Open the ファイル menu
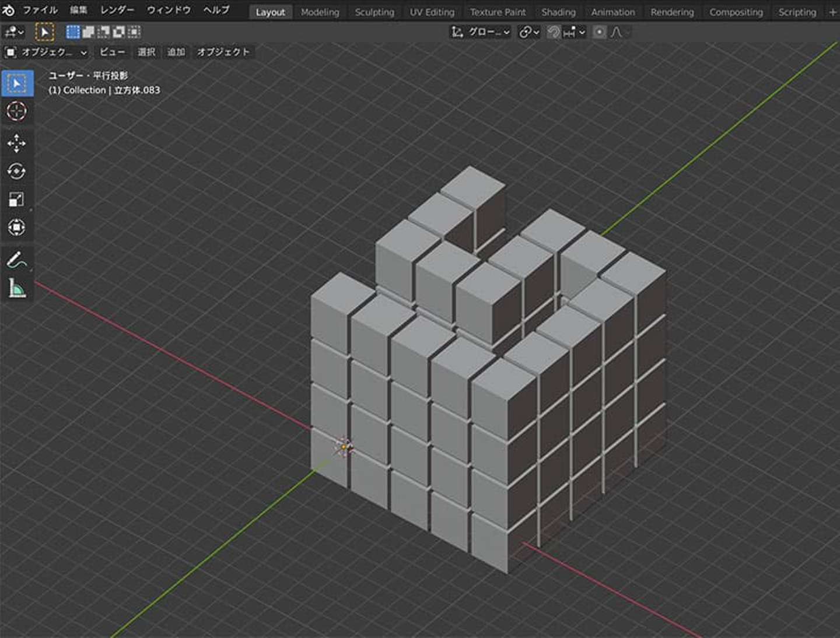The height and width of the screenshot is (638, 840). point(40,10)
